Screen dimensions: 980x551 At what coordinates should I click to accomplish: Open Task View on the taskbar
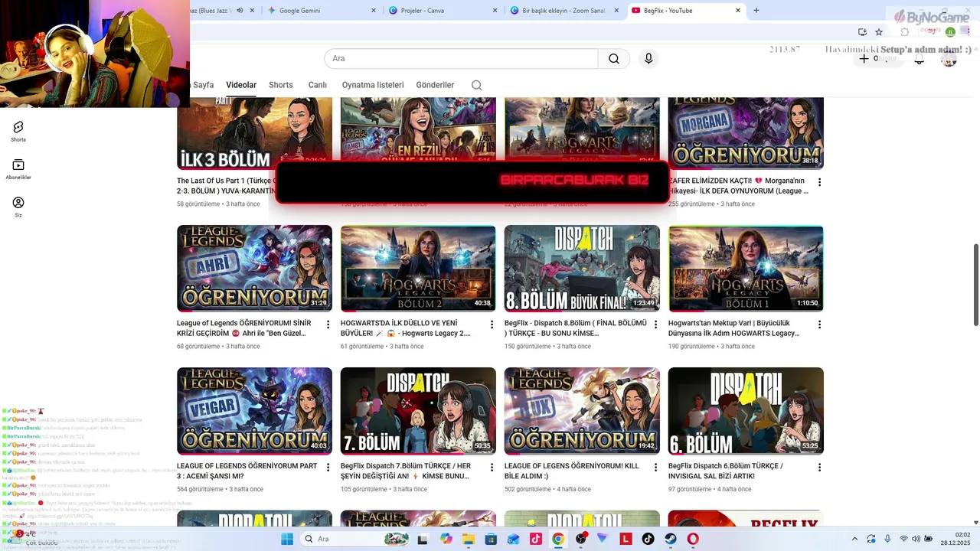pyautogui.click(x=422, y=539)
